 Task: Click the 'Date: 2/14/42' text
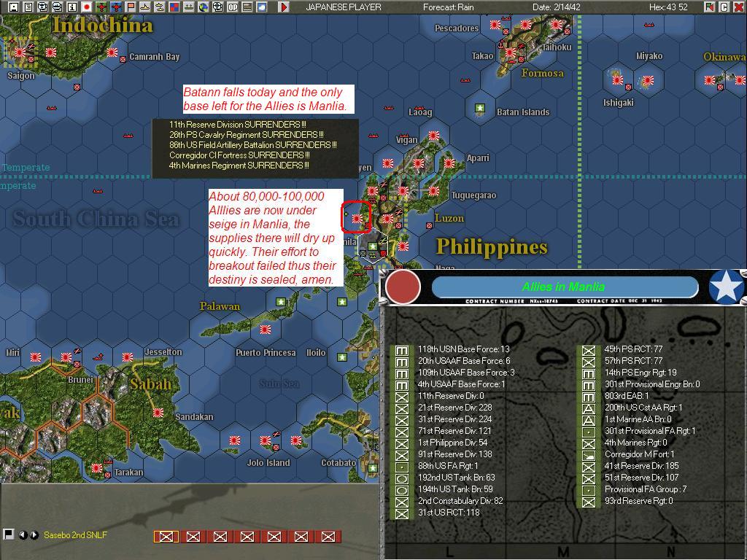(557, 7)
